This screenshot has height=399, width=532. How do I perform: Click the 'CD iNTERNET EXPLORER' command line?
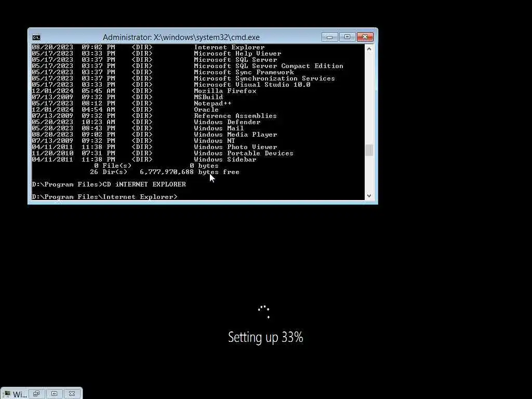click(109, 184)
